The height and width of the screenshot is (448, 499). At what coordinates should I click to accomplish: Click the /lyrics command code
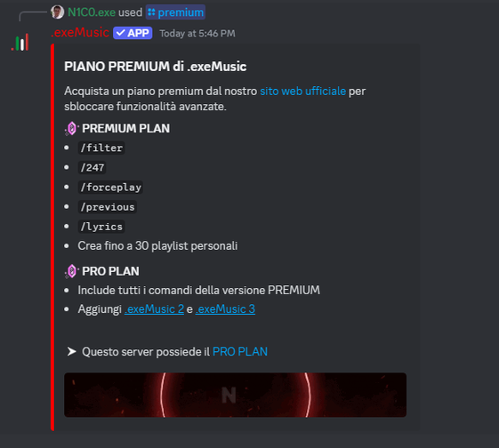[x=101, y=227]
